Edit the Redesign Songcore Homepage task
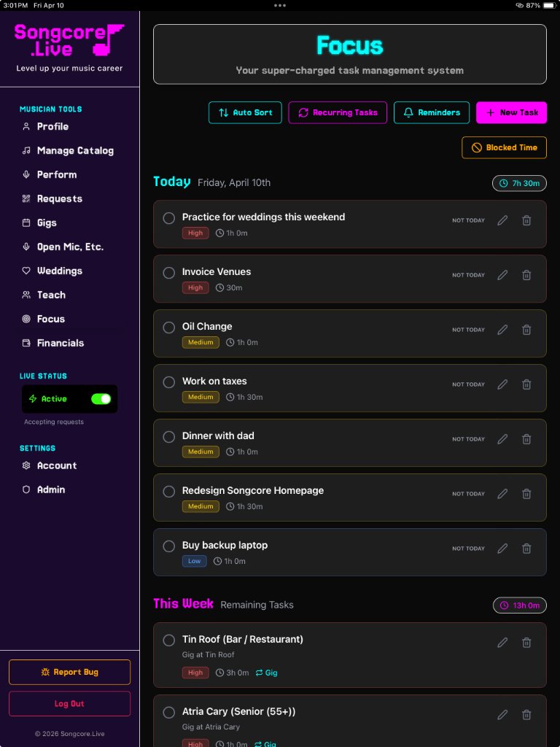560x747 pixels. click(502, 494)
